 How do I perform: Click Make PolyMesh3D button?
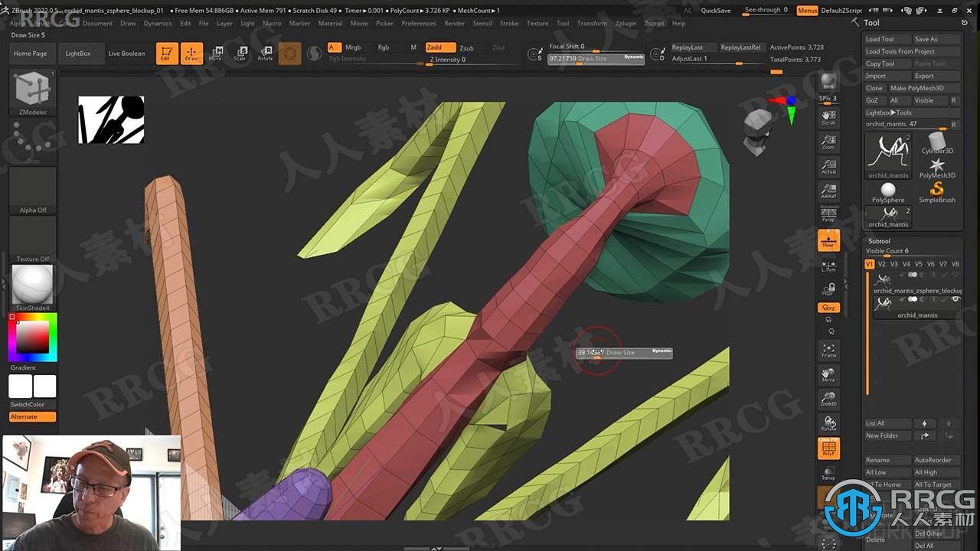click(x=923, y=88)
